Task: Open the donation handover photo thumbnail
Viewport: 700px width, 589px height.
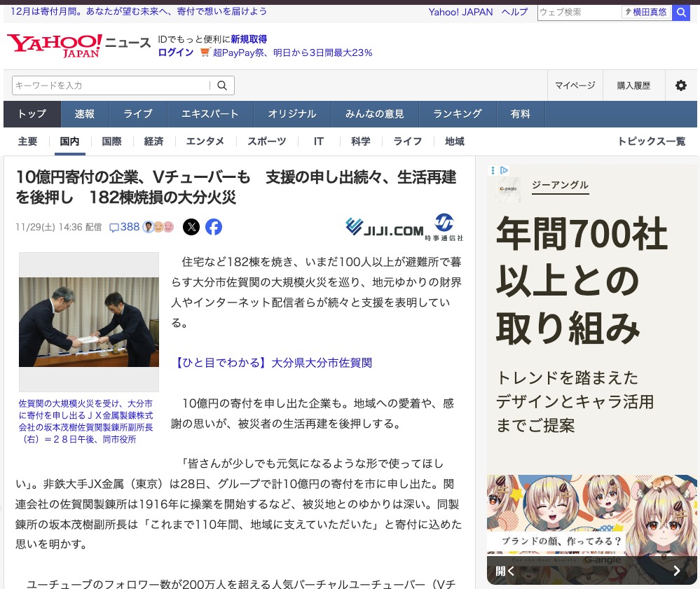Action: [89, 322]
